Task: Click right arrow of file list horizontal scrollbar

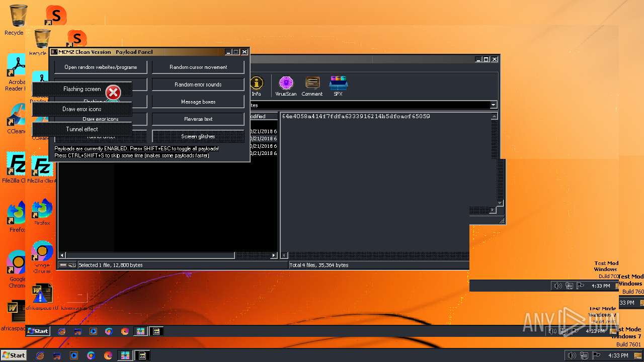Action: (274, 255)
